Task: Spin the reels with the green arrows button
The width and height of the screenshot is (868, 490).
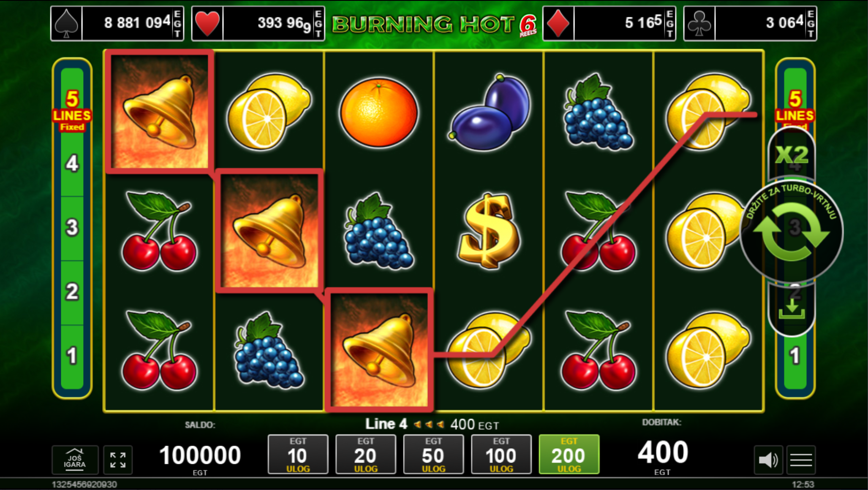Action: pos(792,232)
